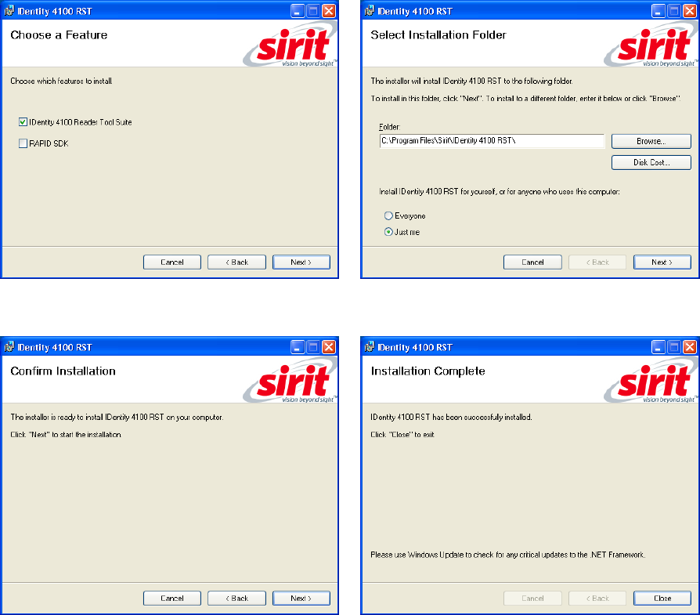Click Back in Confirm Installation window
The image size is (700, 615).
236,598
